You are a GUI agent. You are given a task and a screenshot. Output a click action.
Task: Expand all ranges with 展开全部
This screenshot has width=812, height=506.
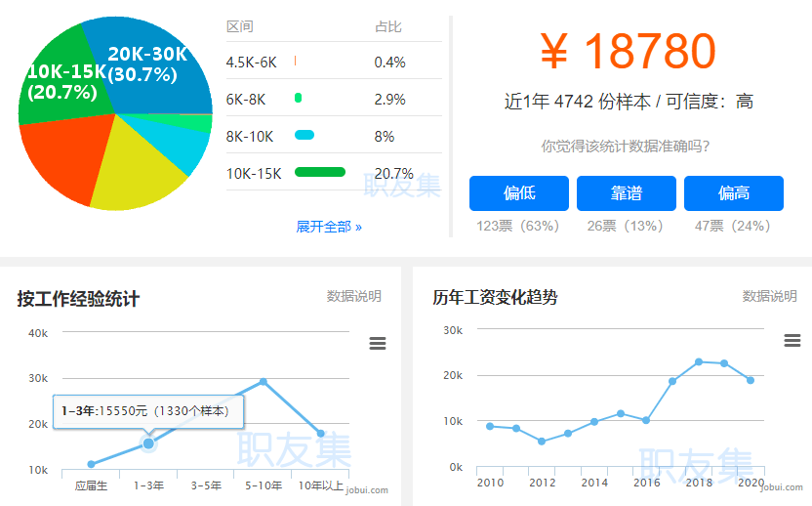[329, 227]
